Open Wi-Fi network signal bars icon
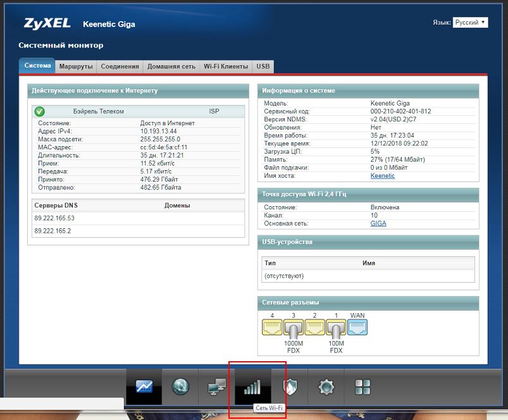Image resolution: width=508 pixels, height=420 pixels. [x=253, y=387]
